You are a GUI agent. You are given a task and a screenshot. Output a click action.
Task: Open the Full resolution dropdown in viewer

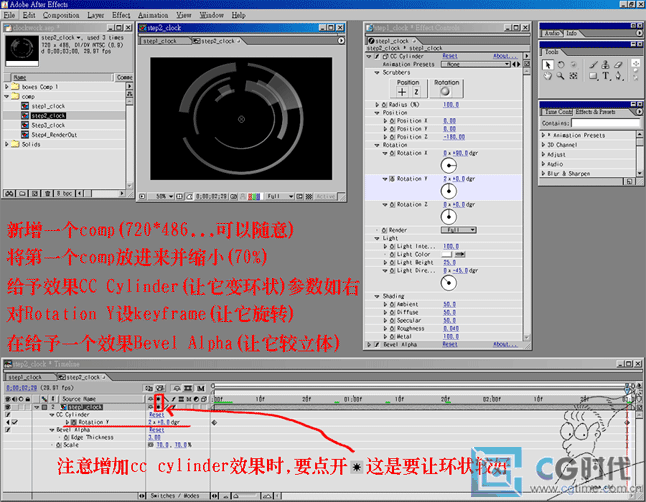(x=279, y=197)
